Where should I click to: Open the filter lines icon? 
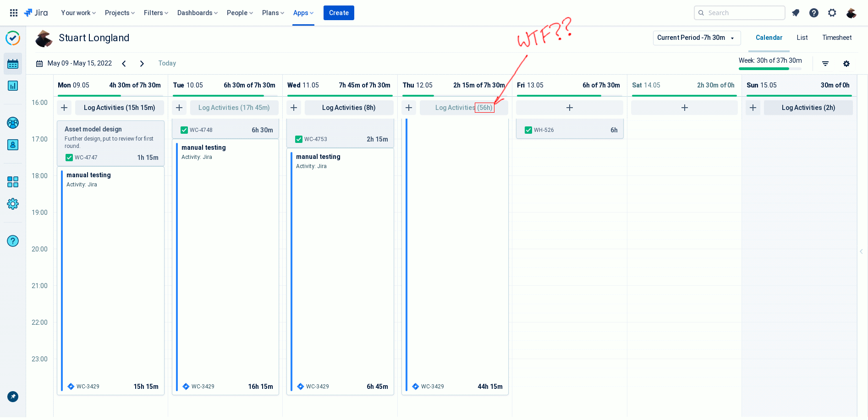825,64
